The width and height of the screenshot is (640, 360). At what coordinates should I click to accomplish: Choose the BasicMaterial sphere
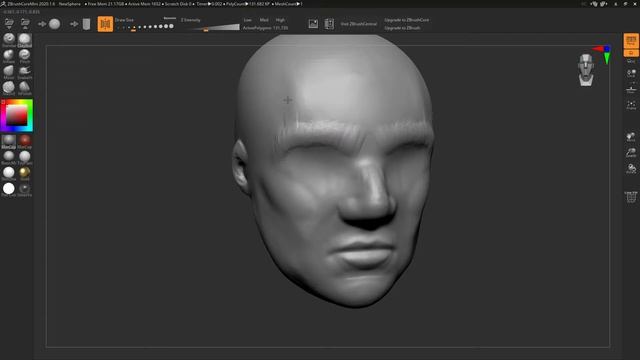point(9,157)
